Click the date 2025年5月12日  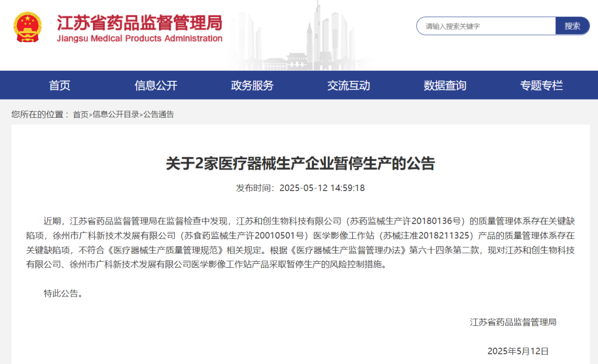click(x=518, y=351)
